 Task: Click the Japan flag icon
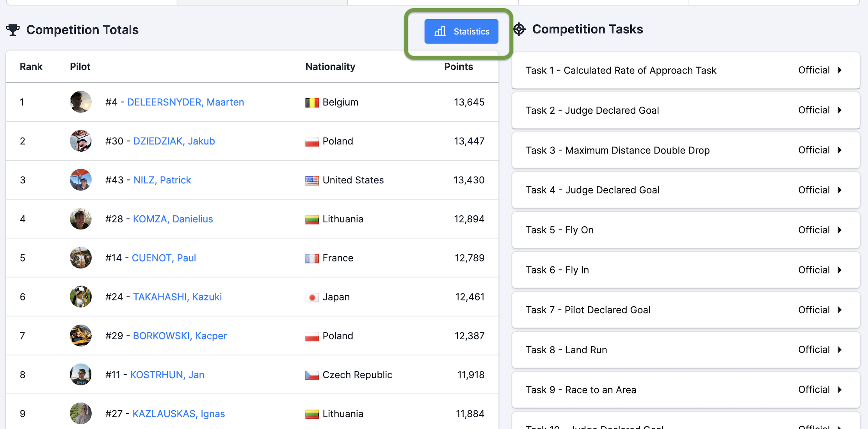tap(312, 298)
